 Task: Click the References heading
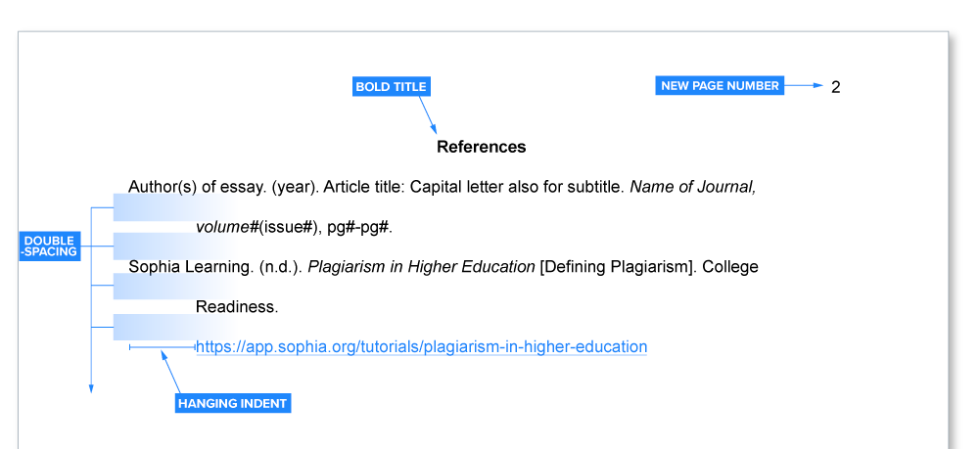pos(482,147)
